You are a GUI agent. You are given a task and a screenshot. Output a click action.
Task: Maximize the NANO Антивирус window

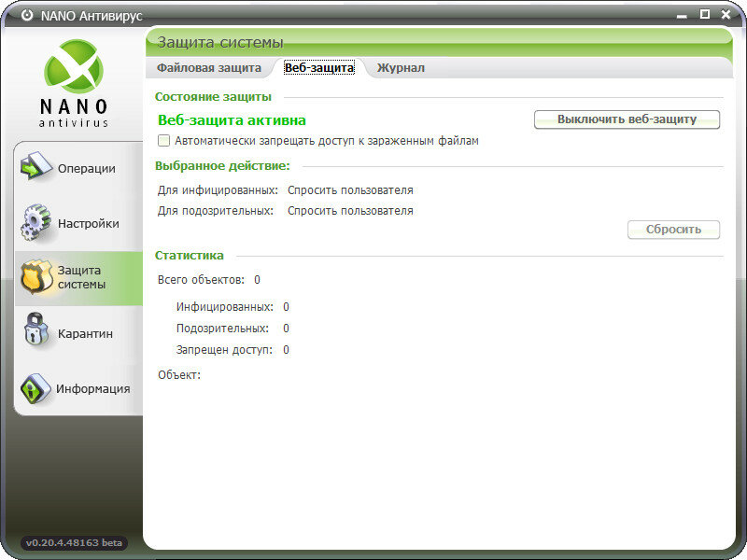tap(704, 14)
